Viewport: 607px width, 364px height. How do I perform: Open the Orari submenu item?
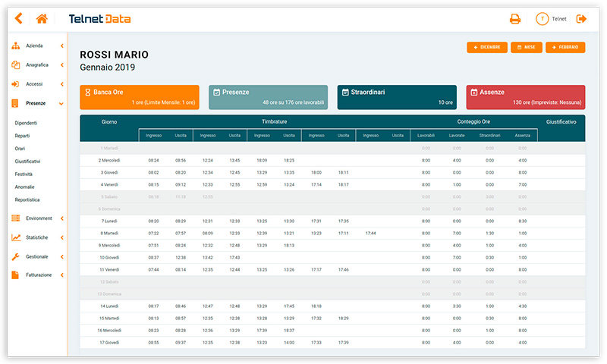pyautogui.click(x=20, y=149)
